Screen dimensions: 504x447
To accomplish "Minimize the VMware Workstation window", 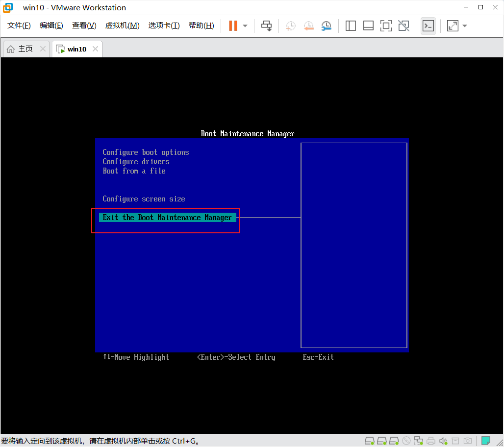I will (x=466, y=7).
